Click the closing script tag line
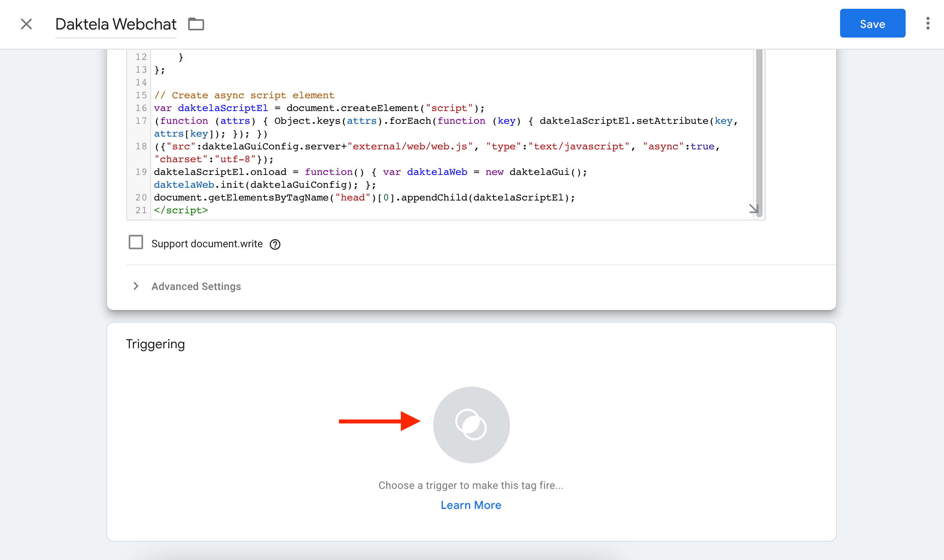Screen dimensions: 944x560 click(x=181, y=210)
